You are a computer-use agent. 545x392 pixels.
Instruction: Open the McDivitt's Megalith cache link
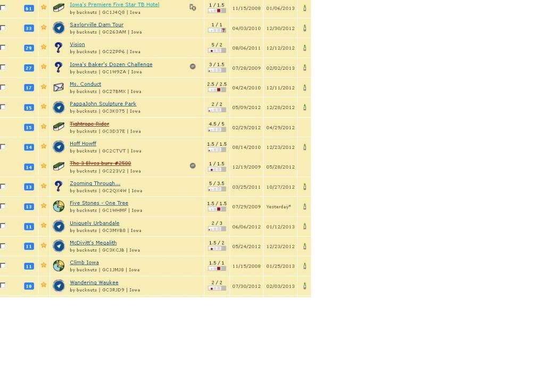coord(93,243)
